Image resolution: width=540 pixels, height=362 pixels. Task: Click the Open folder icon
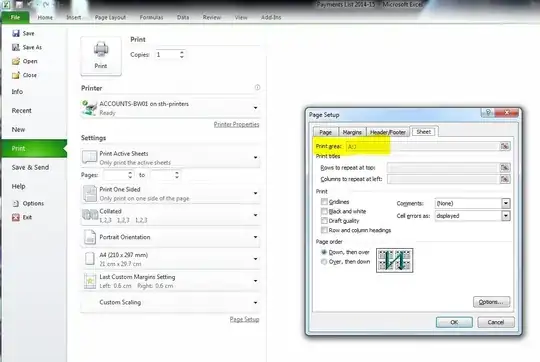click(16, 61)
